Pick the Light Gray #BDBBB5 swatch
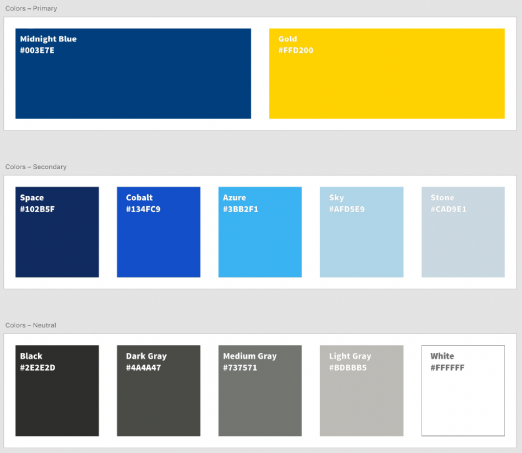This screenshot has width=522, height=453. (x=362, y=391)
